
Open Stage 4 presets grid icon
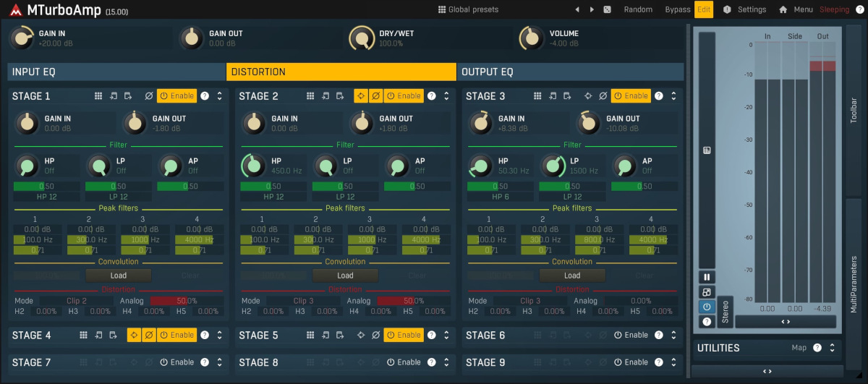[83, 336]
